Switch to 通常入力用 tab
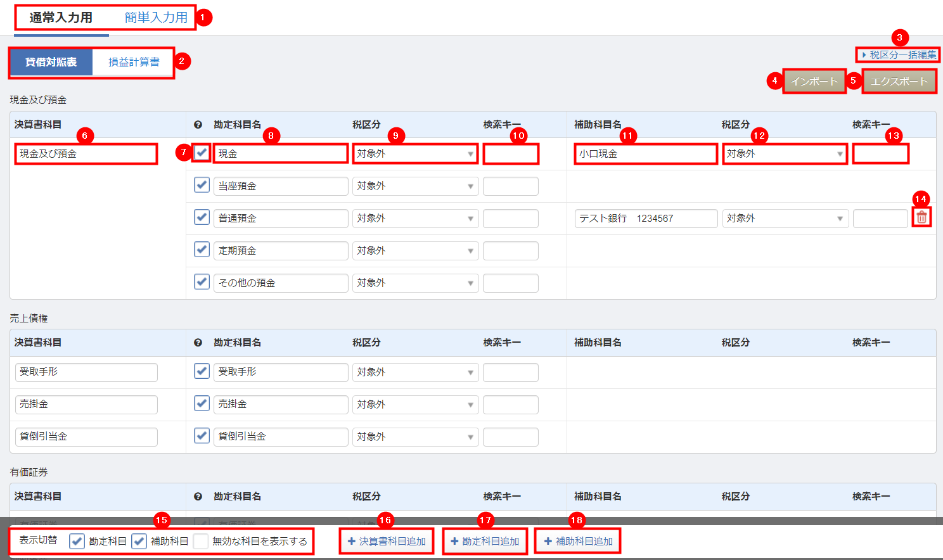943x560 pixels. click(x=61, y=18)
